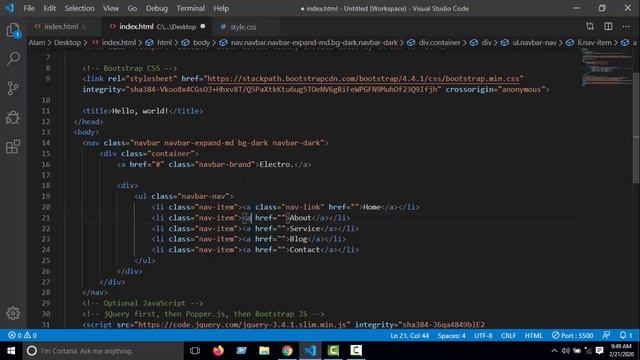
Task: Show hidden system tray icons
Action: [x=554, y=351]
